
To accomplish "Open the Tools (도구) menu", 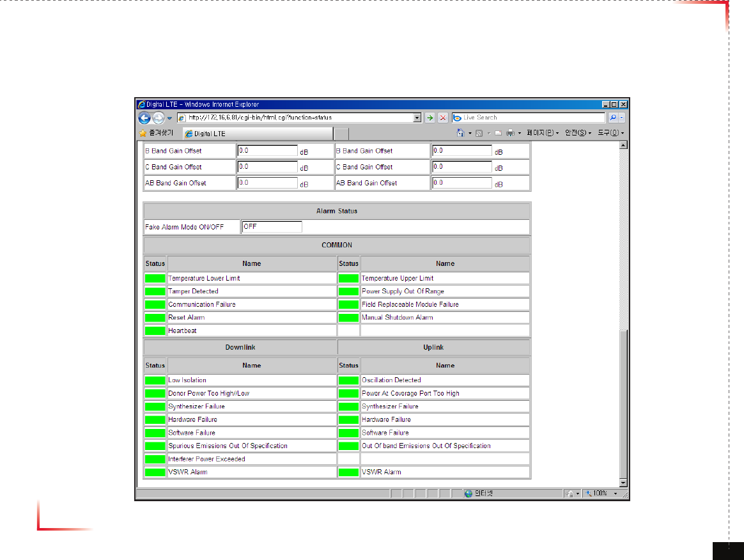I will coord(610,134).
